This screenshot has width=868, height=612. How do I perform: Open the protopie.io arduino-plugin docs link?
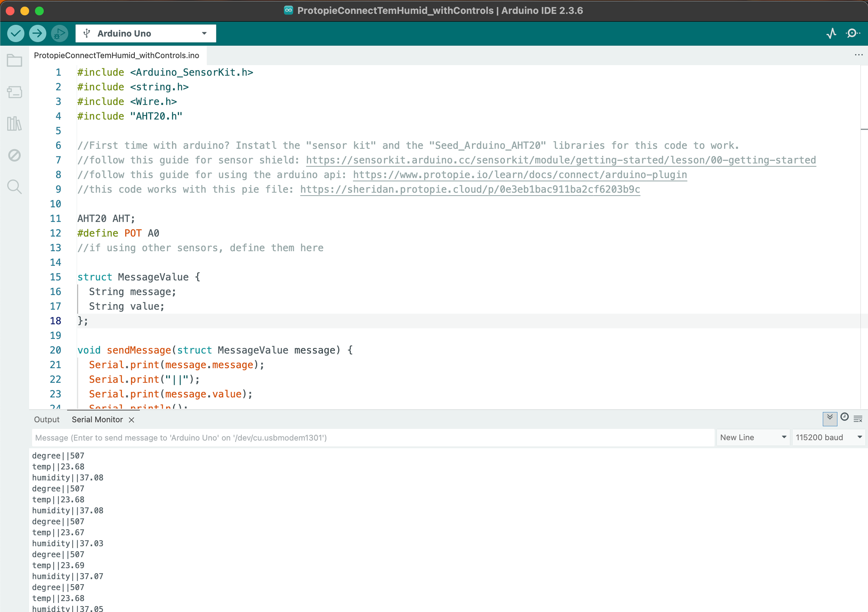[519, 175]
